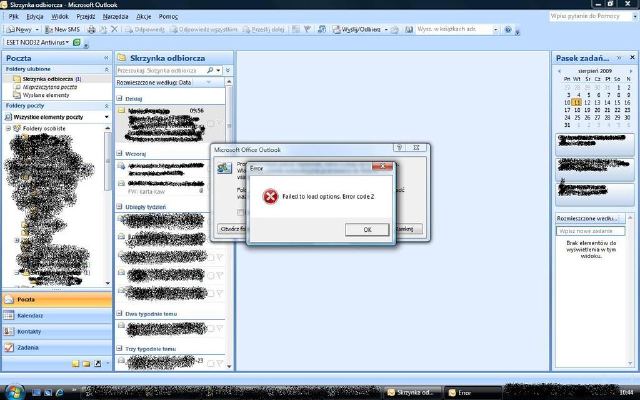Collapse the Wczoraj message group
This screenshot has height=400, width=640.
pos(119,155)
